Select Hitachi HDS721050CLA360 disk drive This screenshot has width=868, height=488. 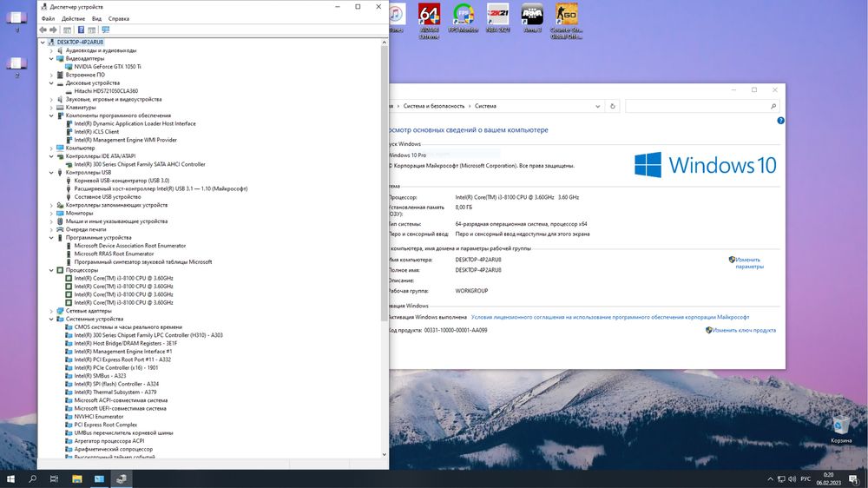tap(106, 91)
